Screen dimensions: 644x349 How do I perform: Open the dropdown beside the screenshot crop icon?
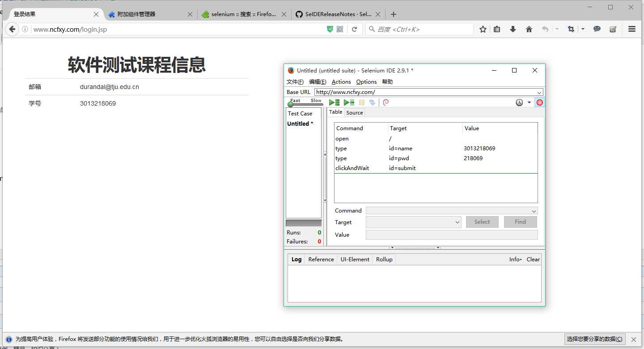pyautogui.click(x=583, y=29)
